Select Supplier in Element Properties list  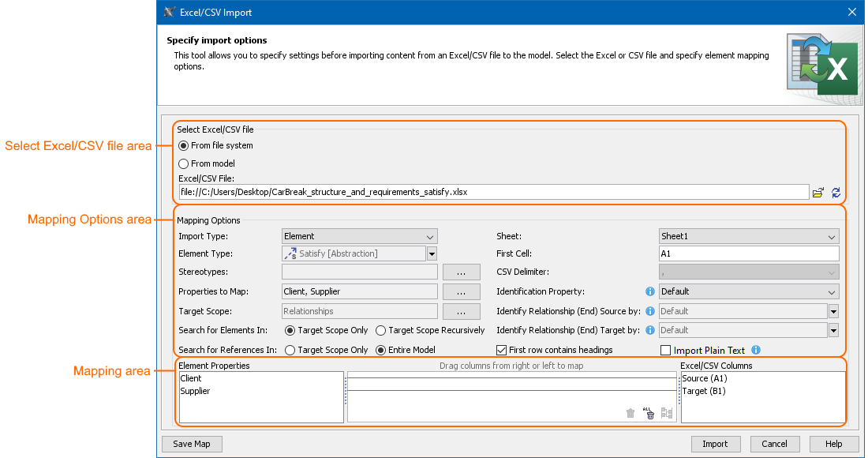(196, 391)
